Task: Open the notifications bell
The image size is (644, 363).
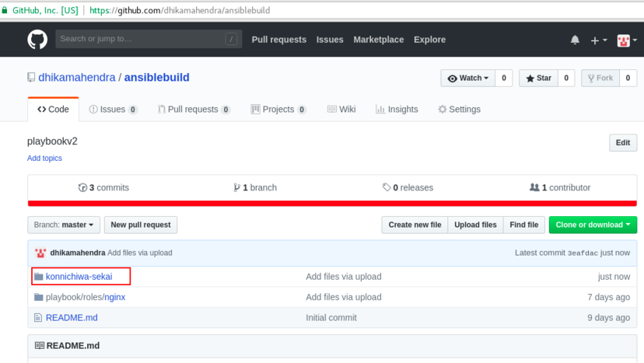Action: click(575, 40)
